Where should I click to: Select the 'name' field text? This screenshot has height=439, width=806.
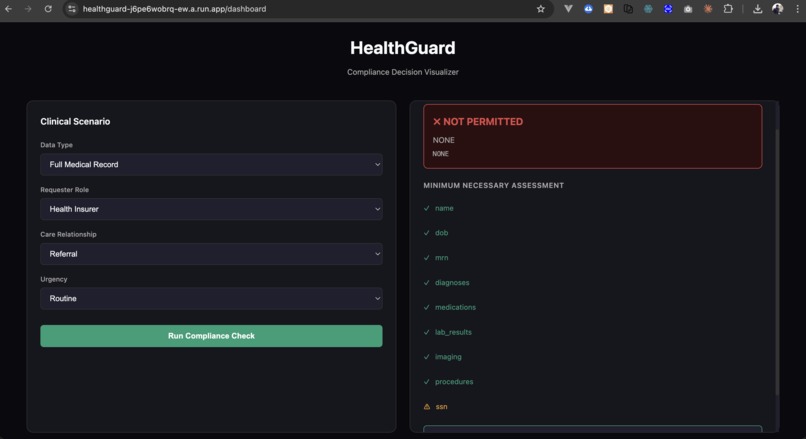(x=444, y=208)
